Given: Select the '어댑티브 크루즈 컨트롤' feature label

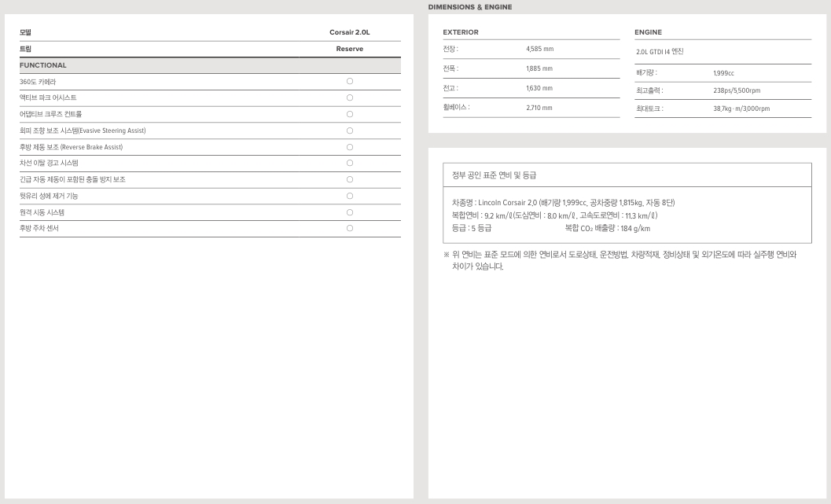Looking at the screenshot, I should pos(51,114).
